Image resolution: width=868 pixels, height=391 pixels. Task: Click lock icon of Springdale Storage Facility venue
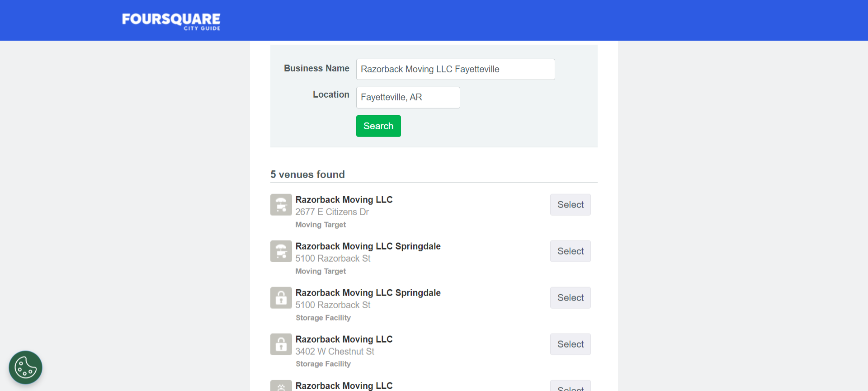pos(281,298)
